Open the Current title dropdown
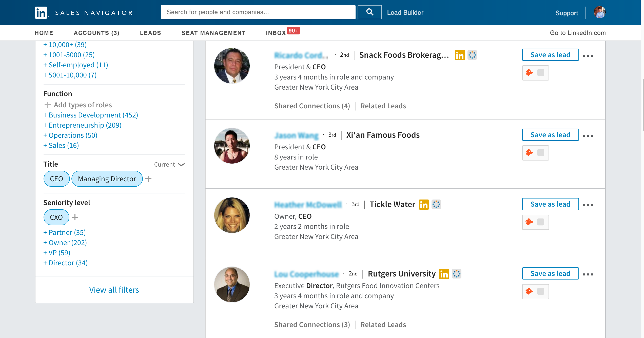This screenshot has height=338, width=644. [x=169, y=165]
